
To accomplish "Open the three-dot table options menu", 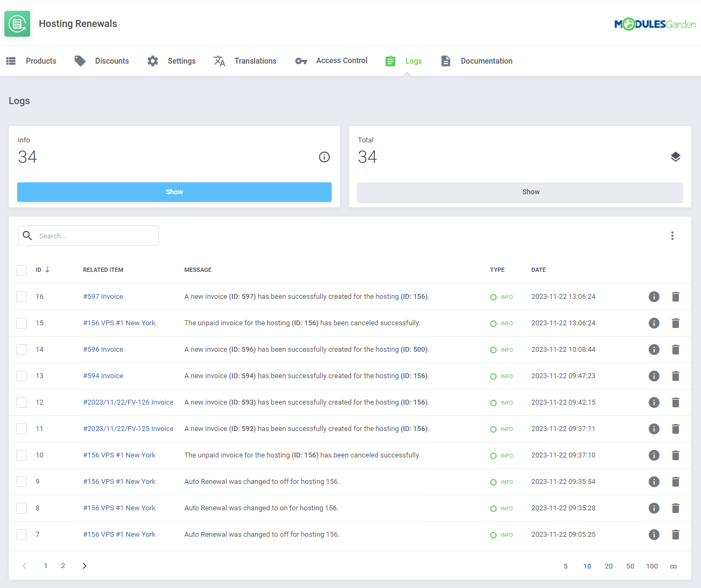I will point(672,236).
